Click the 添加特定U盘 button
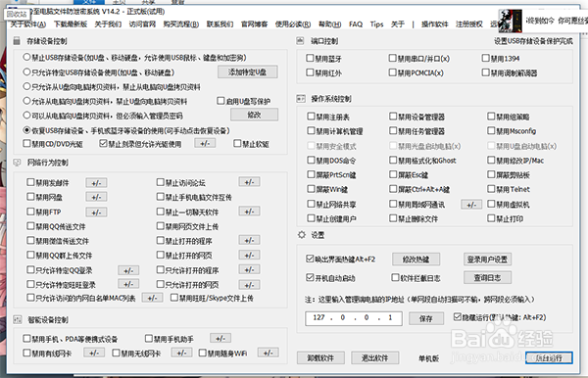The height and width of the screenshot is (378, 588). click(x=248, y=71)
